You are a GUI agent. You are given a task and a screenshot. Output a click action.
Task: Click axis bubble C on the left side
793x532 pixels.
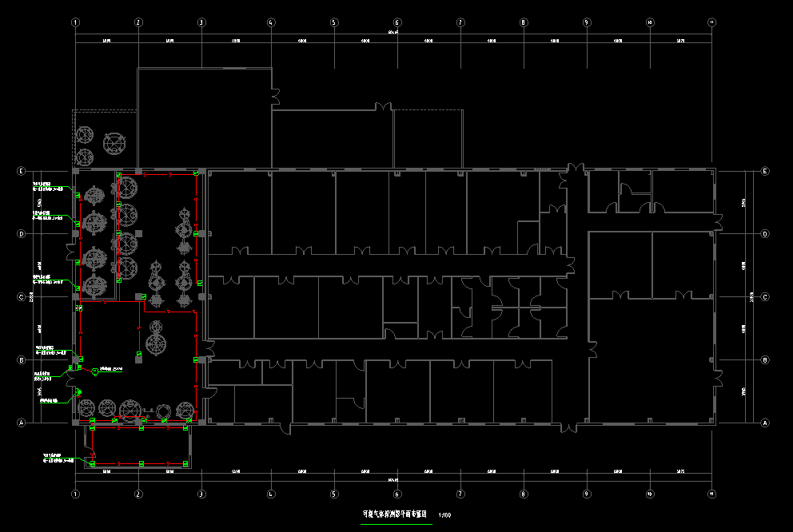tap(22, 297)
